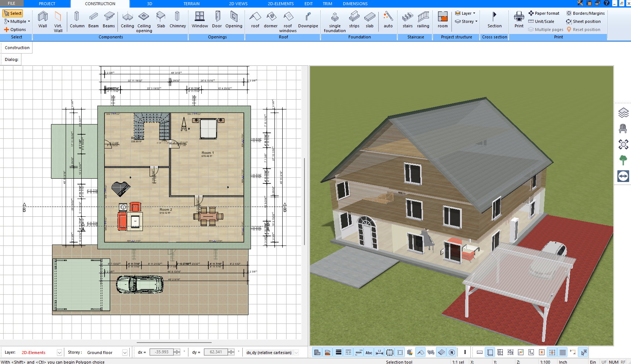Image resolution: width=631 pixels, height=364 pixels.
Task: Choose the Chimney component tool
Action: pyautogui.click(x=177, y=20)
